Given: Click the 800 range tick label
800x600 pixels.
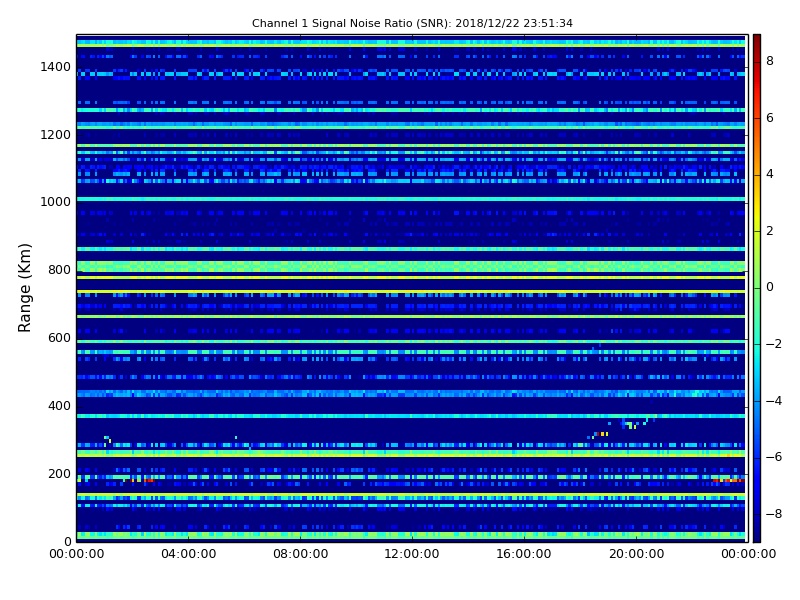Looking at the screenshot, I should [59, 270].
